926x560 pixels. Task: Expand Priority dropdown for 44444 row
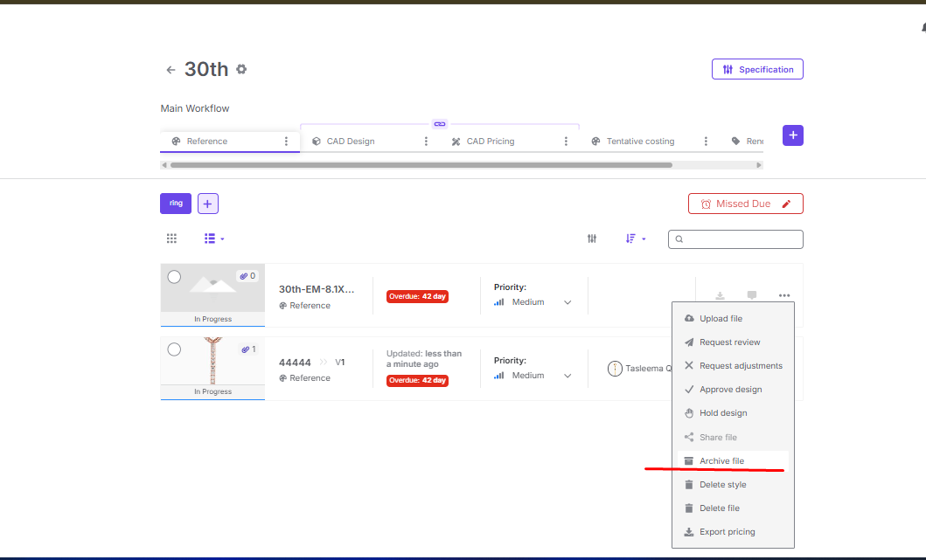click(567, 376)
